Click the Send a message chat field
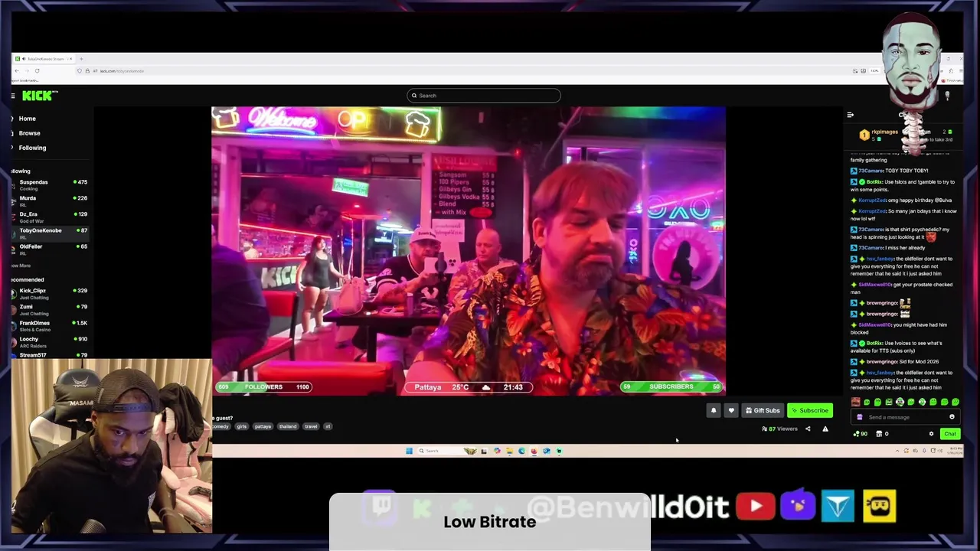980x551 pixels. [903, 417]
